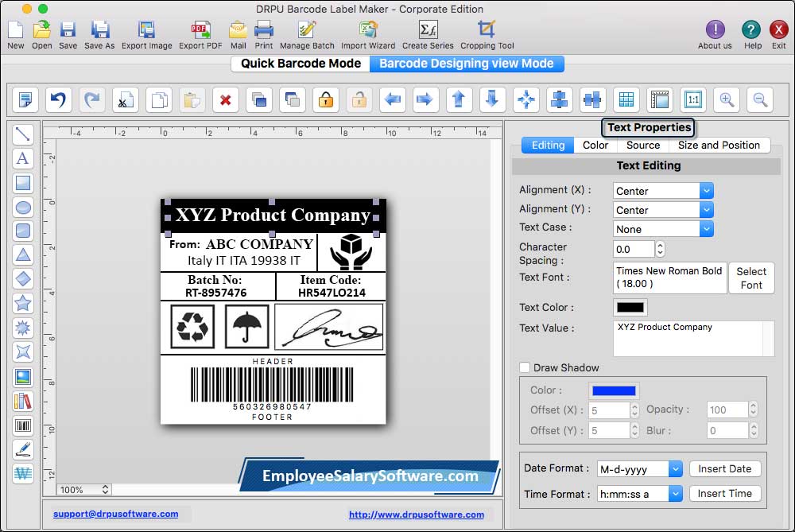This screenshot has height=532, width=795.
Task: Click the black Text Color swatch
Action: [x=630, y=307]
